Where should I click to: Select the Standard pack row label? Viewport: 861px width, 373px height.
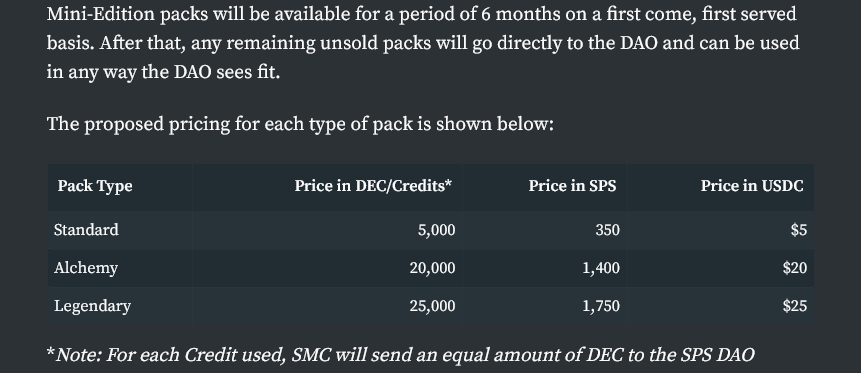coord(86,230)
